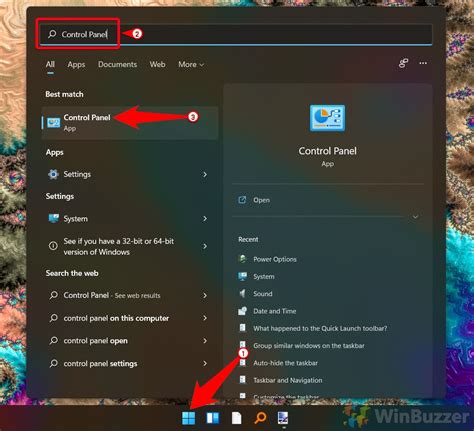This screenshot has width=474, height=431.
Task: Open the Control Panel taskbar app icon
Action: pyautogui.click(x=283, y=418)
